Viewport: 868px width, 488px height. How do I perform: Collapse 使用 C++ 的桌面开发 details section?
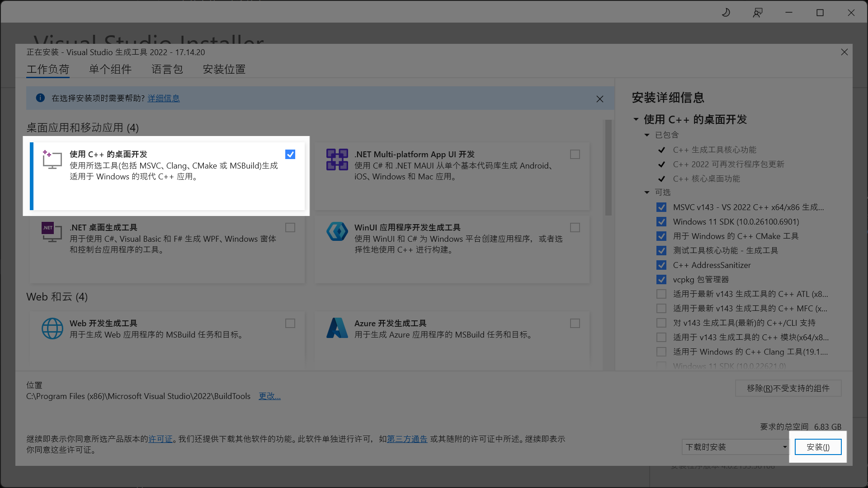coord(636,120)
